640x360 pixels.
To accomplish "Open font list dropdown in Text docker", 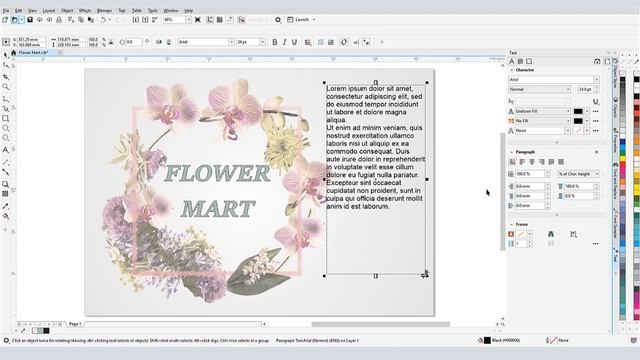I will 596,80.
